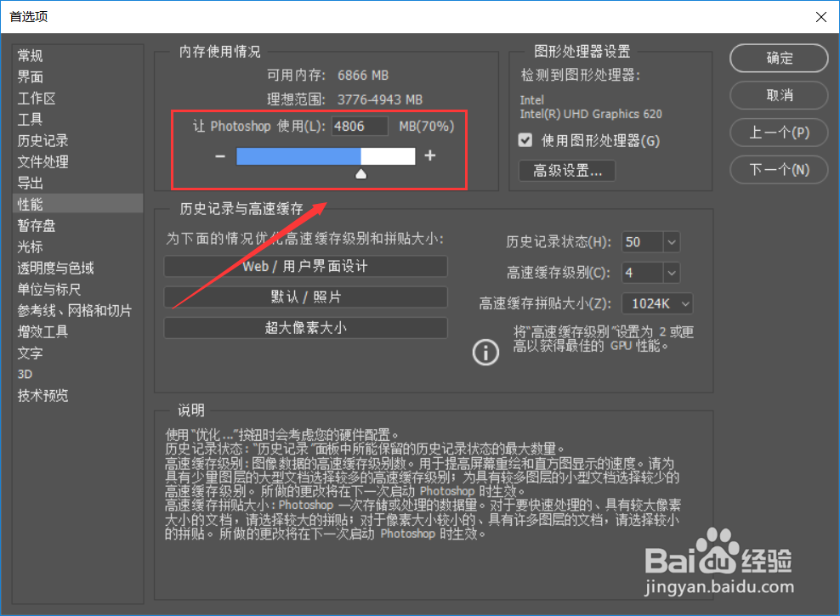The width and height of the screenshot is (840, 616).
Task: Open 历史记录状态 dropdown arrow
Action: tap(672, 242)
